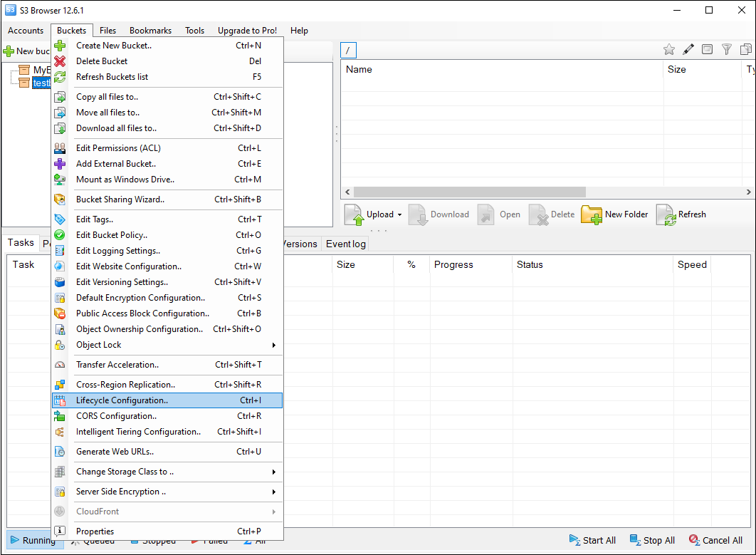
Task: Click the Start All button
Action: point(592,541)
